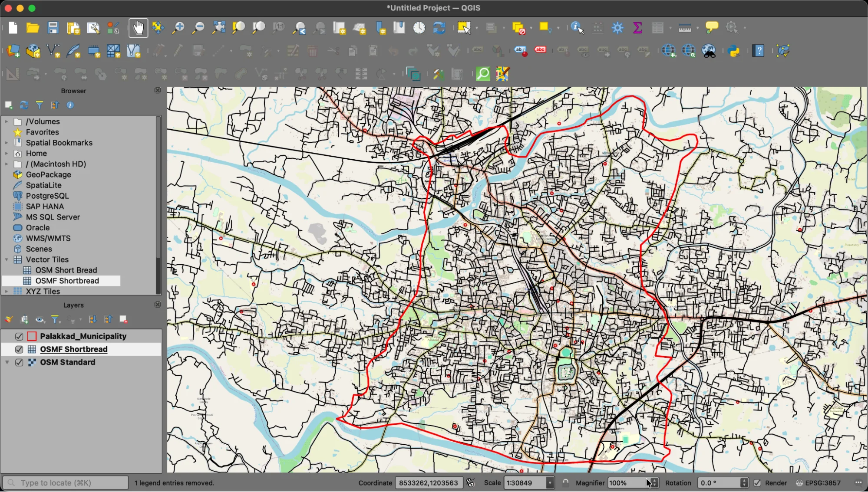Refresh the map canvas
This screenshot has width=868, height=492.
(439, 27)
